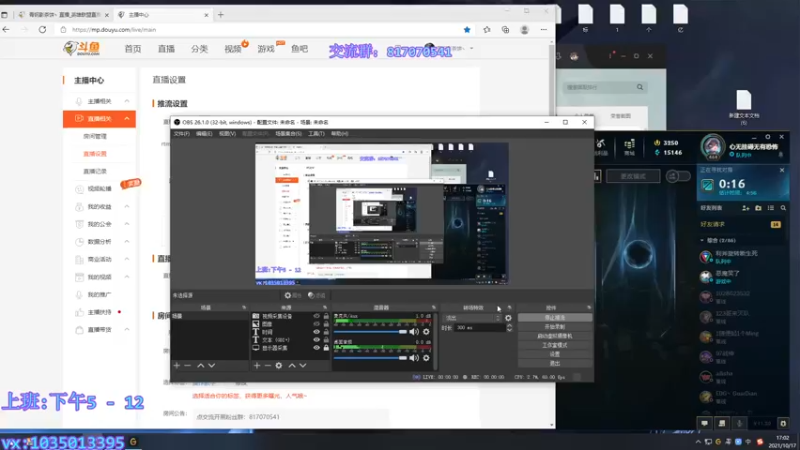This screenshot has width=800, height=450.
Task: Click the source Filters icon above panels
Action: click(316, 295)
